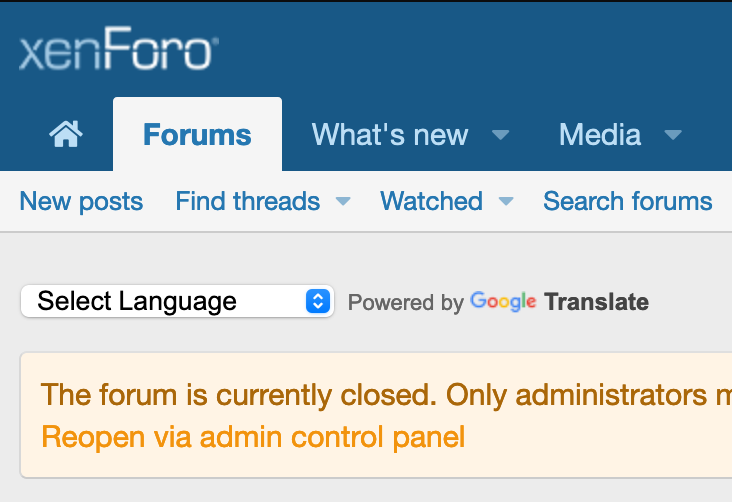732x502 pixels.
Task: Switch to the Forums tab
Action: point(197,135)
